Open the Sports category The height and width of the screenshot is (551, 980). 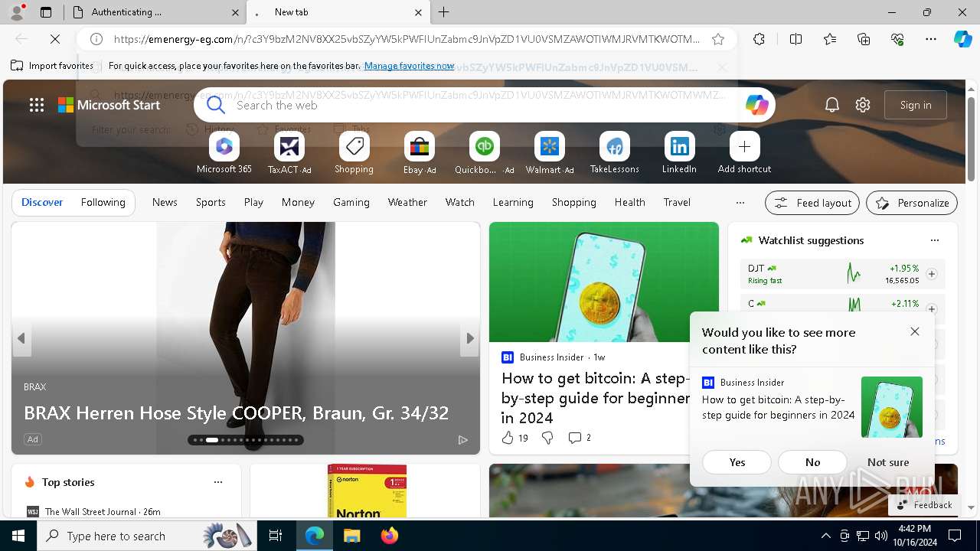point(211,202)
